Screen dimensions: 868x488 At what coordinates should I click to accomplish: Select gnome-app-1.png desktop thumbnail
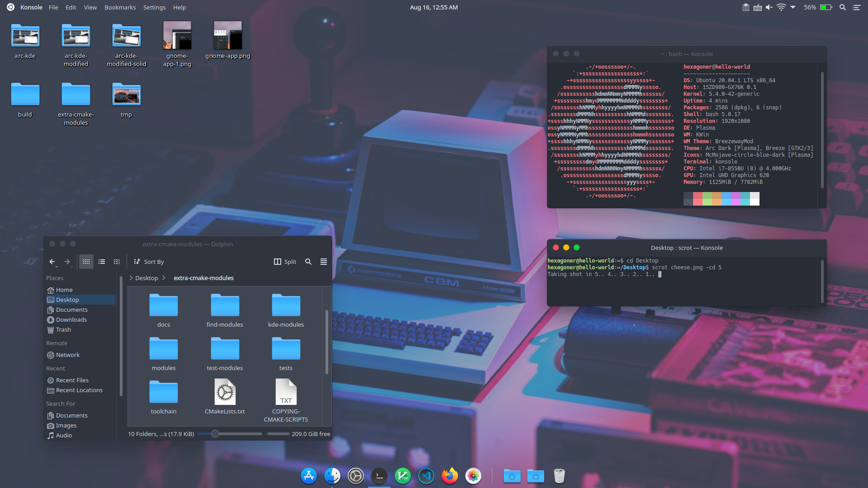[x=177, y=44]
